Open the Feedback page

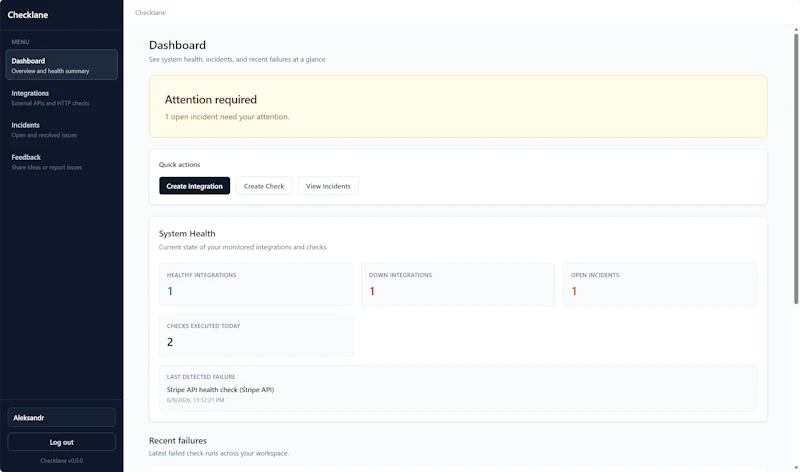point(61,162)
